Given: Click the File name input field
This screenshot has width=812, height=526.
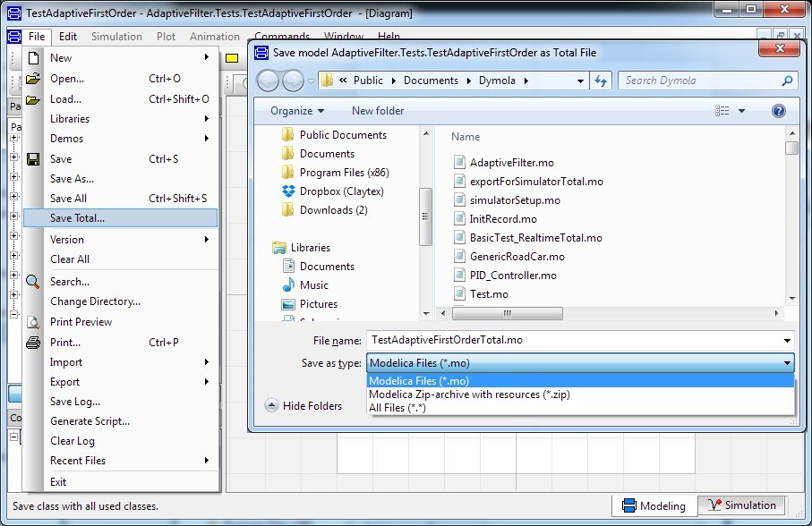Looking at the screenshot, I should 580,340.
